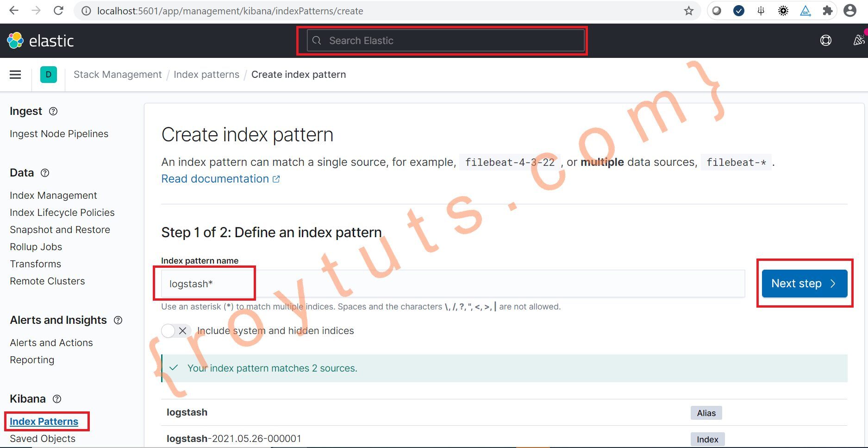Open the hamburger navigation menu
Screen dimensions: 868x448
tap(15, 75)
